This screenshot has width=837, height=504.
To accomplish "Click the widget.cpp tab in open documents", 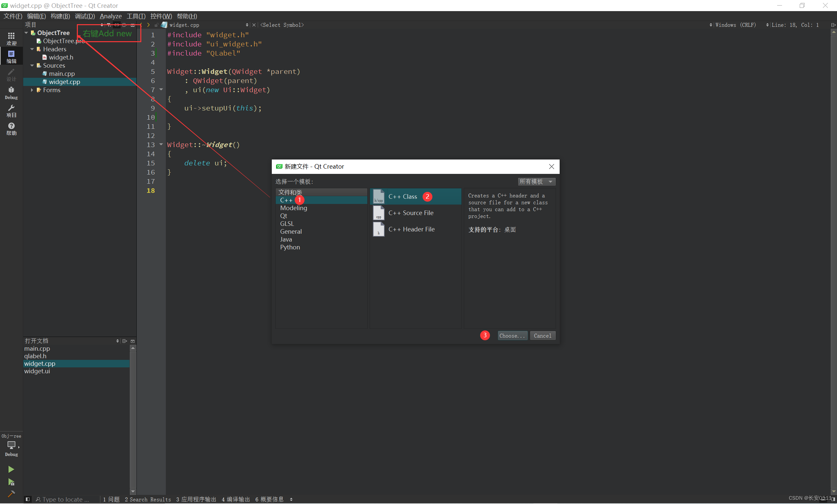I will tap(40, 364).
